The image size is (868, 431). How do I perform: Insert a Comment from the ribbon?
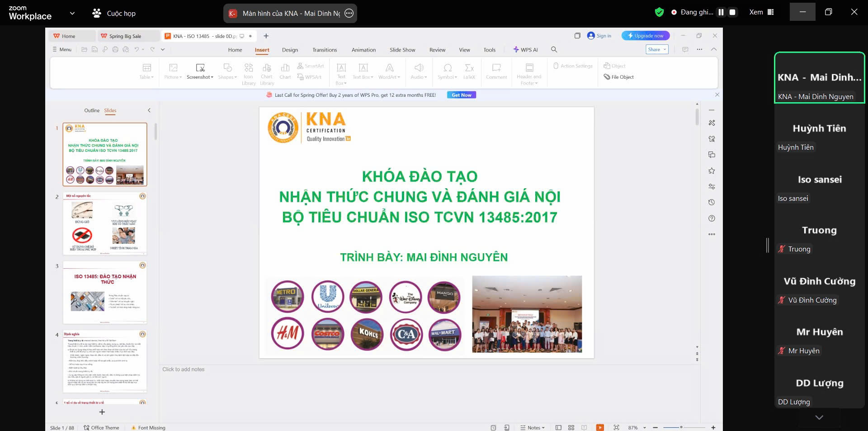pyautogui.click(x=496, y=71)
